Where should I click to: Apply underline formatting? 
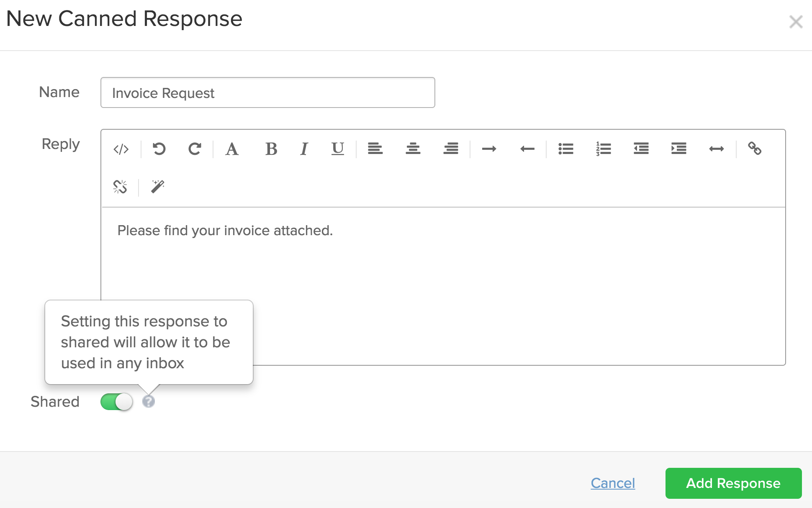tap(337, 149)
